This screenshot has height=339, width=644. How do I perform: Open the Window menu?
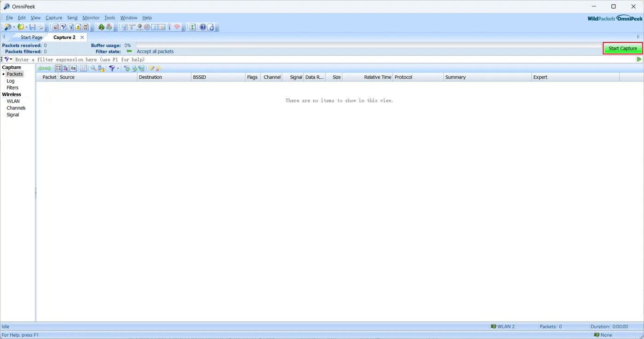pyautogui.click(x=129, y=18)
